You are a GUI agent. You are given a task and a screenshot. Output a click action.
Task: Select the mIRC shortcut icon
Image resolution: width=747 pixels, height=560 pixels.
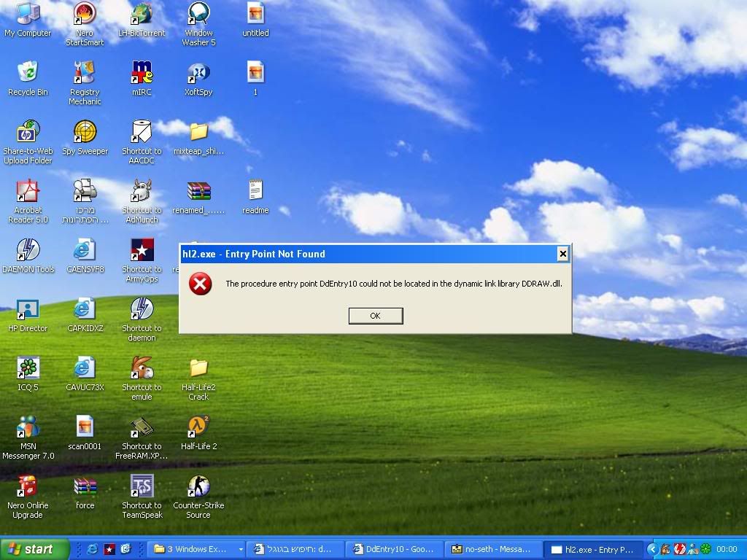click(142, 79)
